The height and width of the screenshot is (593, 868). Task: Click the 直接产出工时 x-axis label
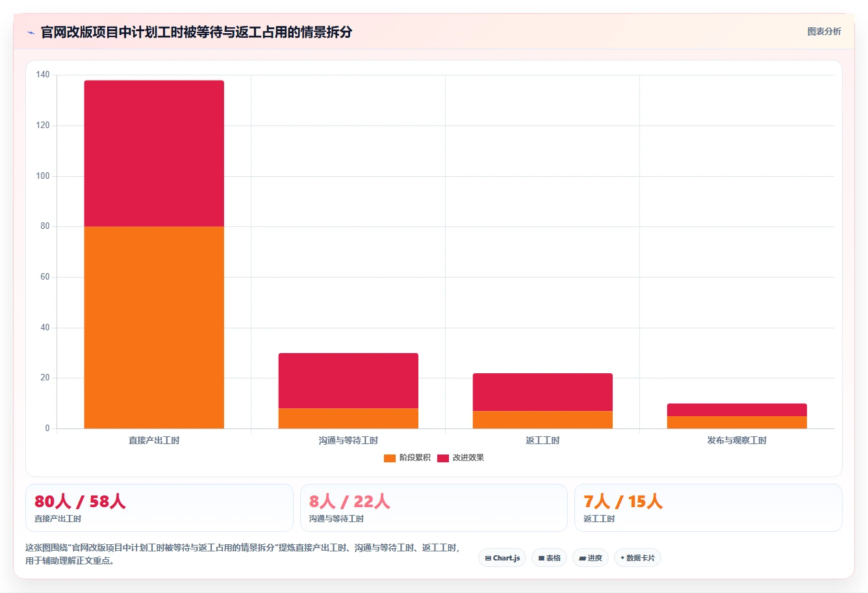click(154, 440)
